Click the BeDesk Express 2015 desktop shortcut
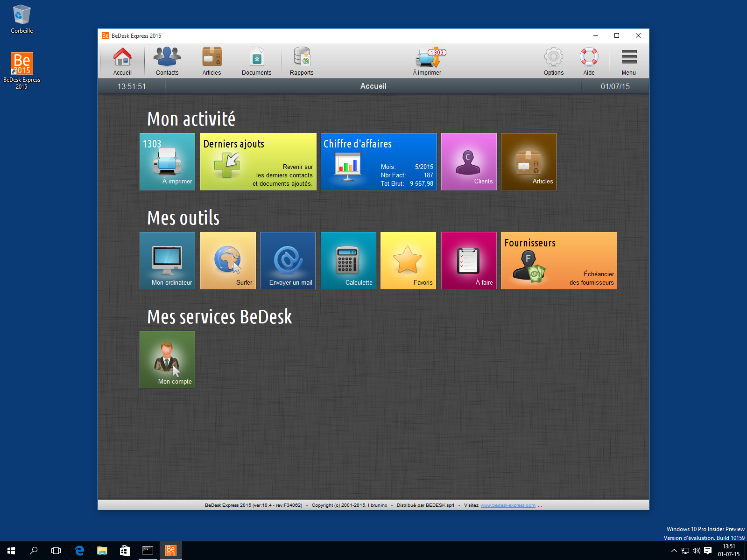Image resolution: width=747 pixels, height=560 pixels. (x=22, y=70)
